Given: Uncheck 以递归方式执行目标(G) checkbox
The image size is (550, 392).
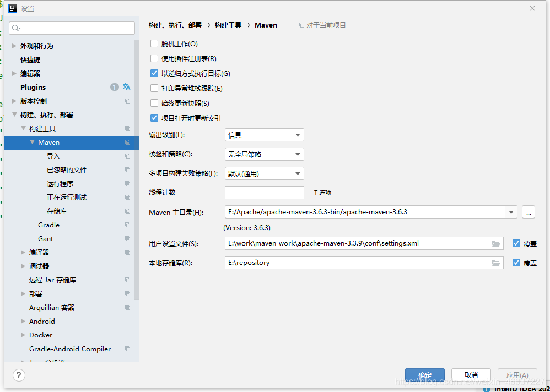Looking at the screenshot, I should pyautogui.click(x=154, y=73).
